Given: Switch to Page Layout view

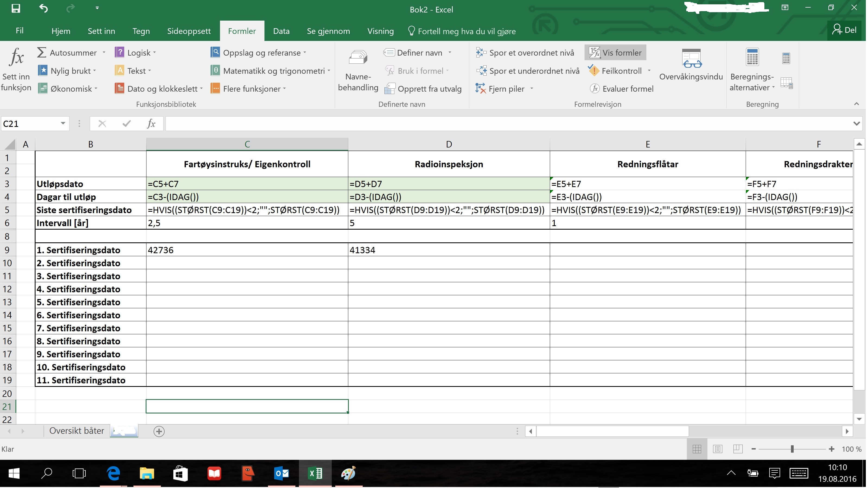Looking at the screenshot, I should (717, 449).
